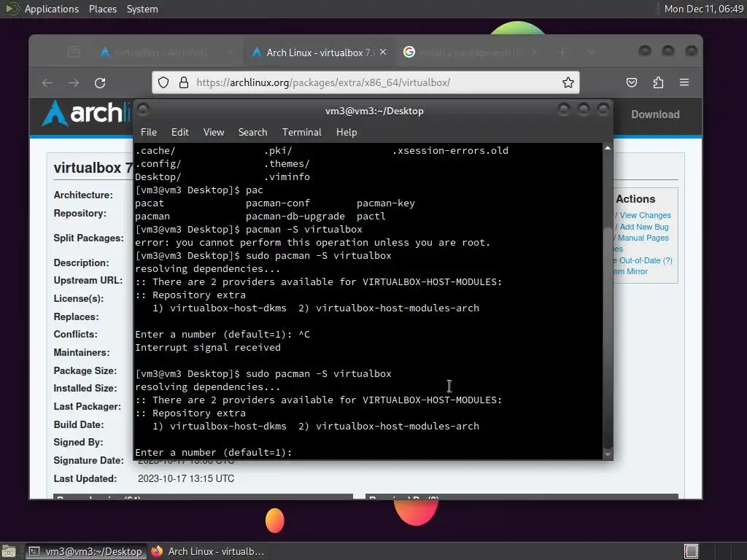Open terminal Search menu

[252, 133]
